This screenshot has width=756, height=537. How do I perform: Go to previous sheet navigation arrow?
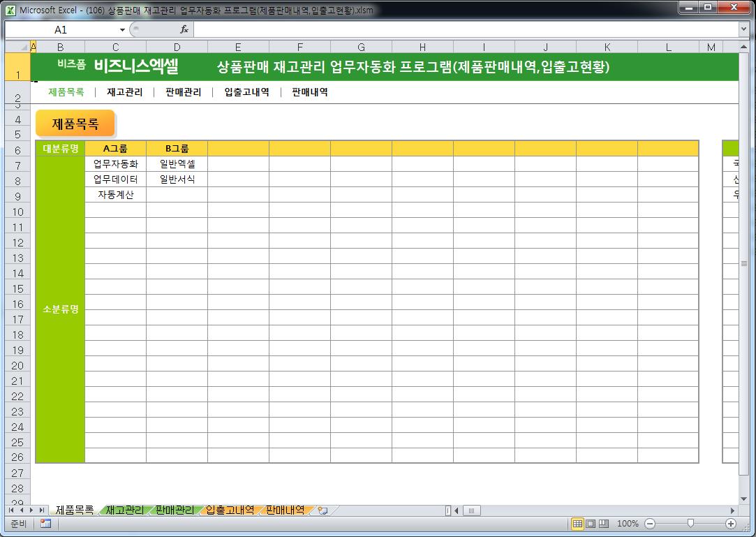[x=21, y=510]
